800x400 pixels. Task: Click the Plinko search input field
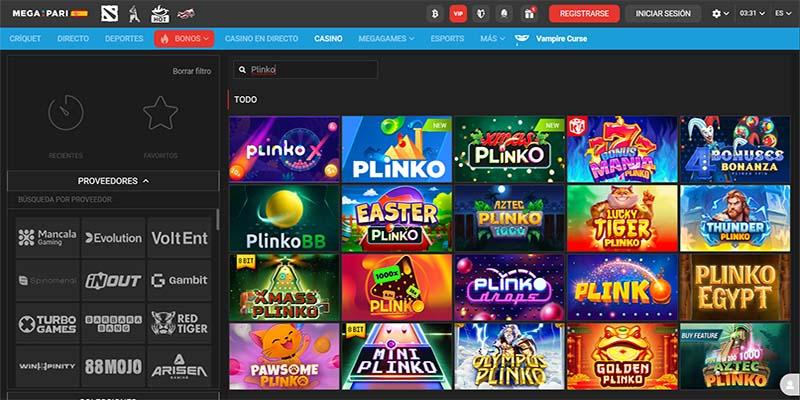point(306,70)
